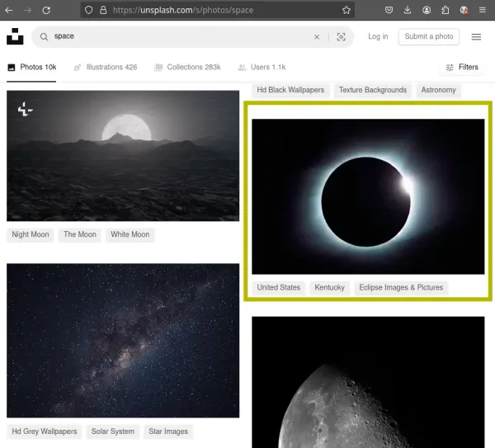The image size is (495, 448).
Task: Click the magnifier search icon
Action: click(x=44, y=36)
